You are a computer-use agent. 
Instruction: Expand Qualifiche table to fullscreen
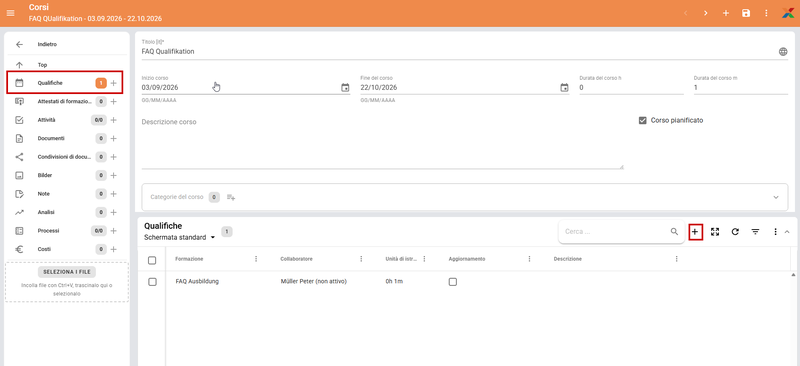click(x=715, y=232)
